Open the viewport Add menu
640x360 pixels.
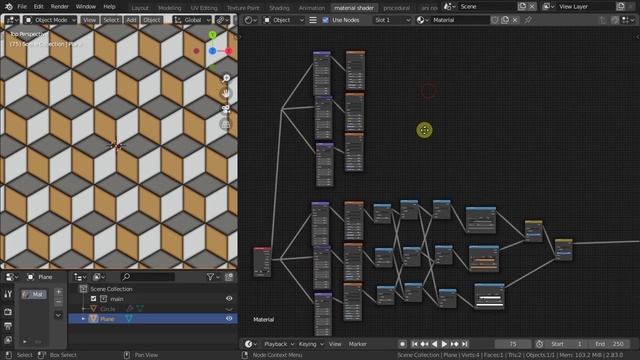(x=131, y=20)
